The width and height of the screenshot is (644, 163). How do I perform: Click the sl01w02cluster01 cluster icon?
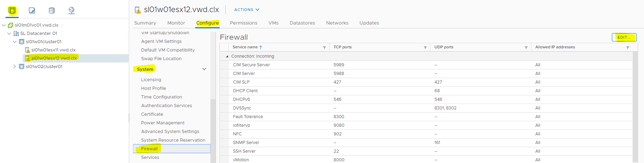(22, 67)
